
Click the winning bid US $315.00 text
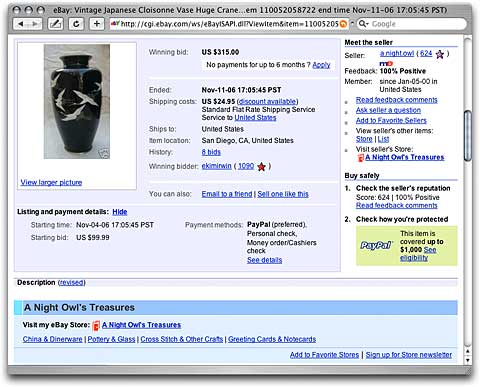coord(220,52)
